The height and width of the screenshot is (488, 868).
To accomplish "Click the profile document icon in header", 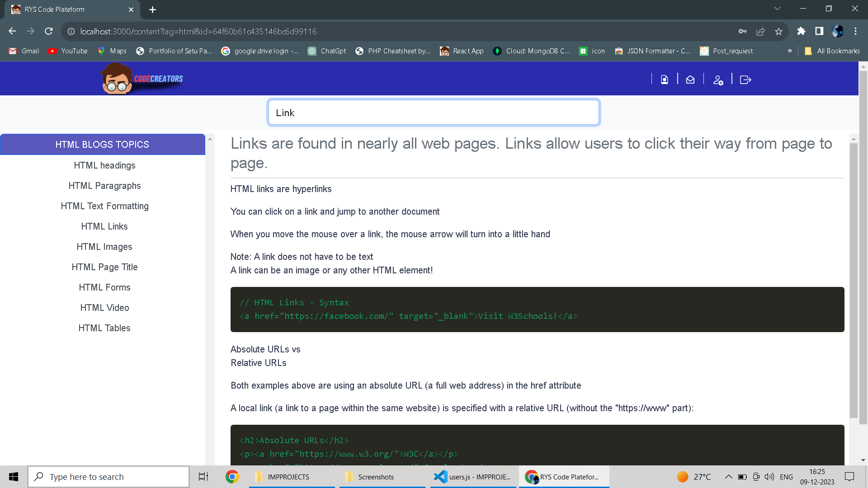I will pos(664,80).
